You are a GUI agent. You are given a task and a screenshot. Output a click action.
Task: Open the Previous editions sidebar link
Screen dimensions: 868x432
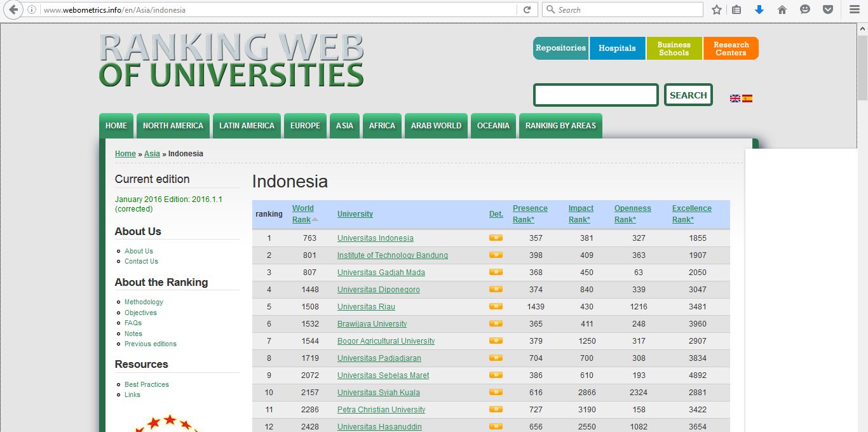pos(151,344)
